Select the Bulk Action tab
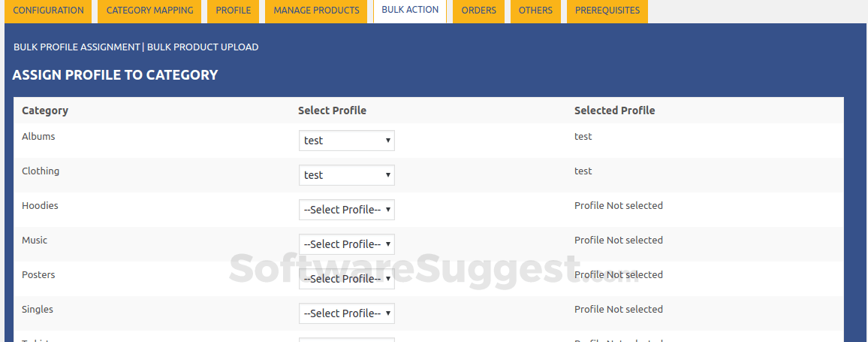The image size is (868, 342). [410, 10]
